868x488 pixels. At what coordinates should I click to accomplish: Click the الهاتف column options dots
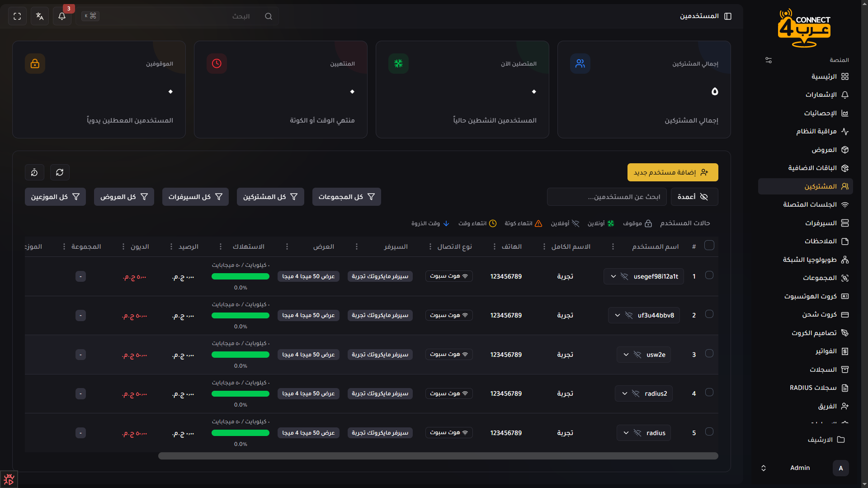coord(495,246)
